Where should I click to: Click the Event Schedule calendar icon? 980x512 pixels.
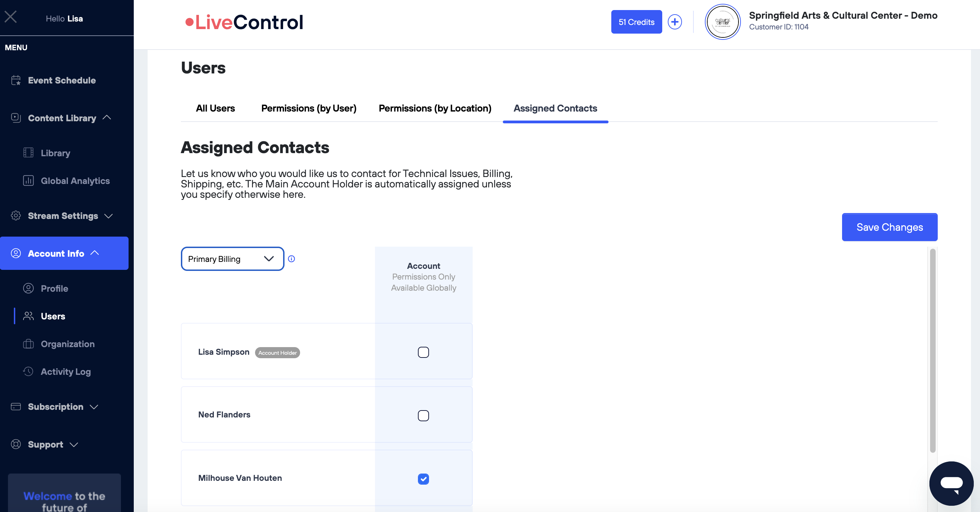pyautogui.click(x=16, y=81)
